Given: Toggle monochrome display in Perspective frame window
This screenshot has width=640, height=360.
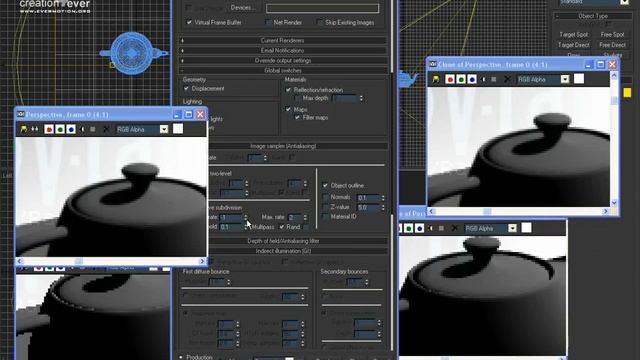Looking at the screenshot, I should [93, 129].
